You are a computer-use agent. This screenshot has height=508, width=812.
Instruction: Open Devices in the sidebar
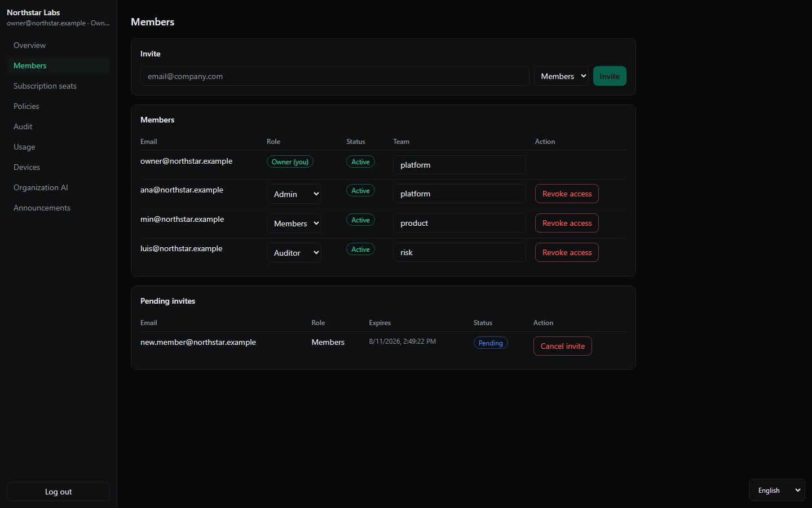(x=58, y=167)
